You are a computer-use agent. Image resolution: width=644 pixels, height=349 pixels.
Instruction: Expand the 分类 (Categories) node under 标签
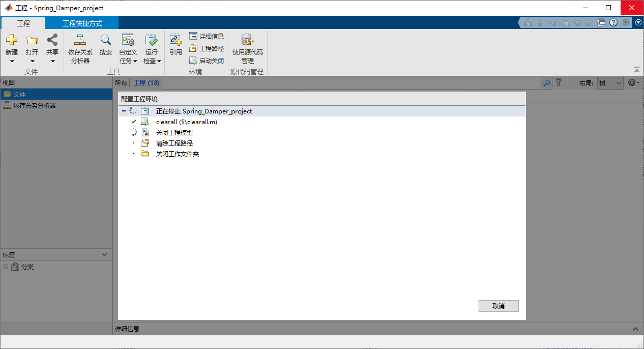(x=6, y=267)
